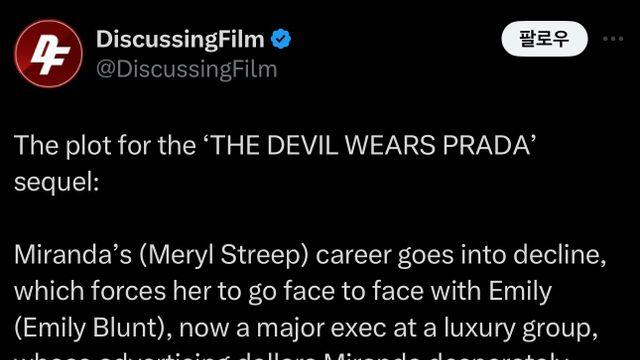The height and width of the screenshot is (360, 640).
Task: Open the DiscussingFilm display name profile link
Action: [x=180, y=39]
